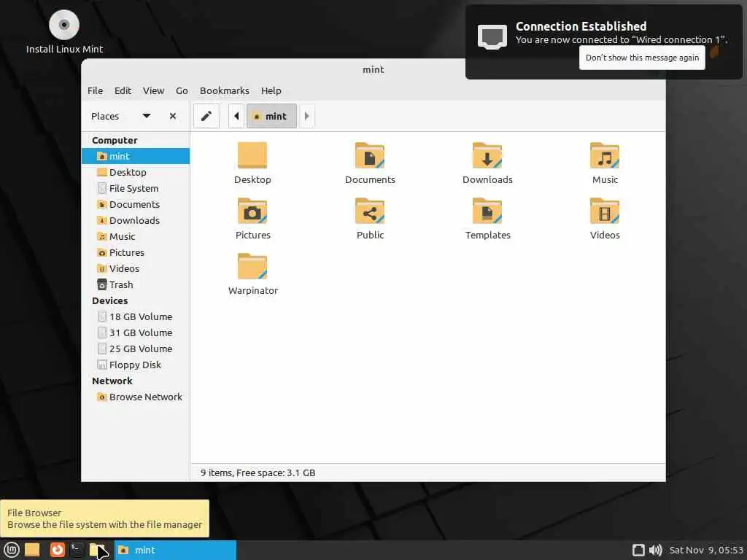Click the Devices section heading
Viewport: 747px width, 560px height.
tap(110, 301)
